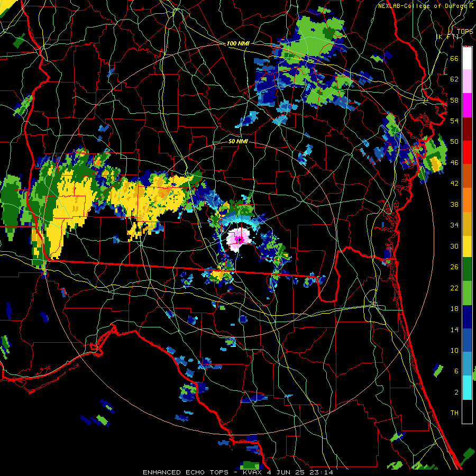476x476 pixels.
Task: Choose the navy blue legend swatch
Action: point(467,317)
